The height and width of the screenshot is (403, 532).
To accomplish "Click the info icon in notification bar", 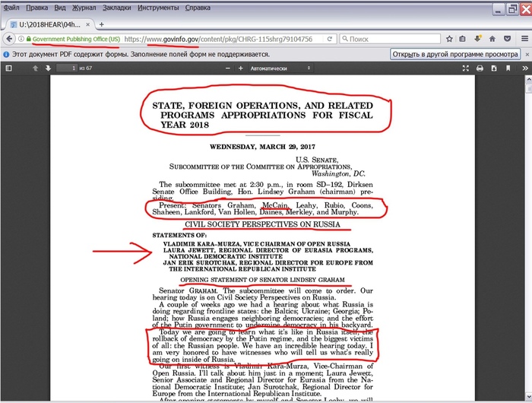I will pos(6,54).
